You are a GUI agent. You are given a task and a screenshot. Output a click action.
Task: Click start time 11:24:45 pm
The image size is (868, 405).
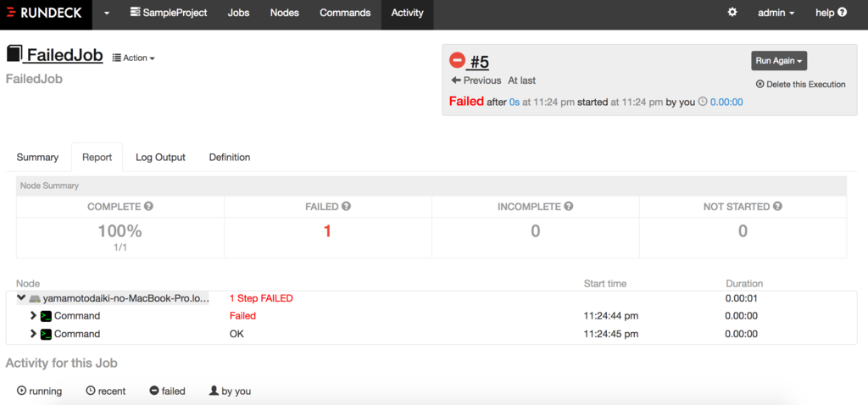pos(611,334)
